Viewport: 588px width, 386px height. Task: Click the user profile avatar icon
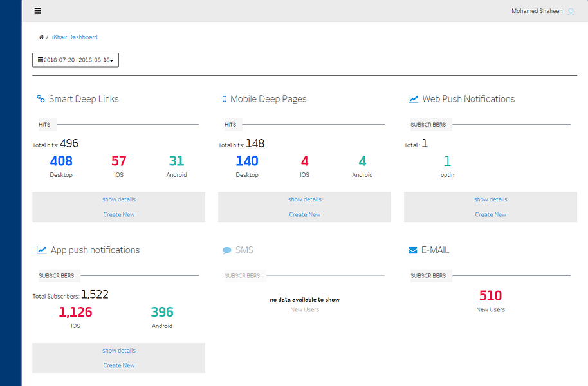tap(571, 11)
